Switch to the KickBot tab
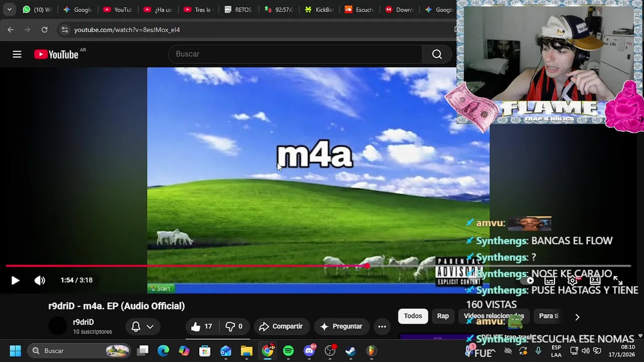The width and height of the screenshot is (644, 362). 318,10
